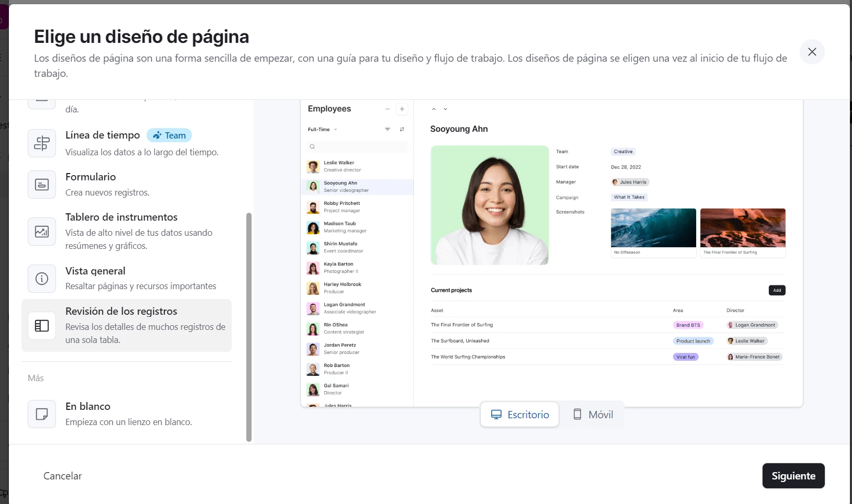Select Rin OShea in the employee list
Image resolution: width=852 pixels, height=504 pixels.
click(x=357, y=328)
